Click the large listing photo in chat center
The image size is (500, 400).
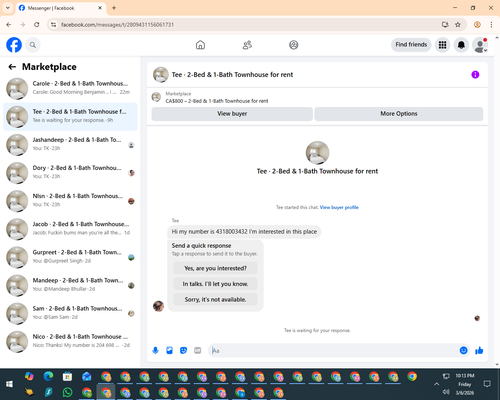click(317, 153)
